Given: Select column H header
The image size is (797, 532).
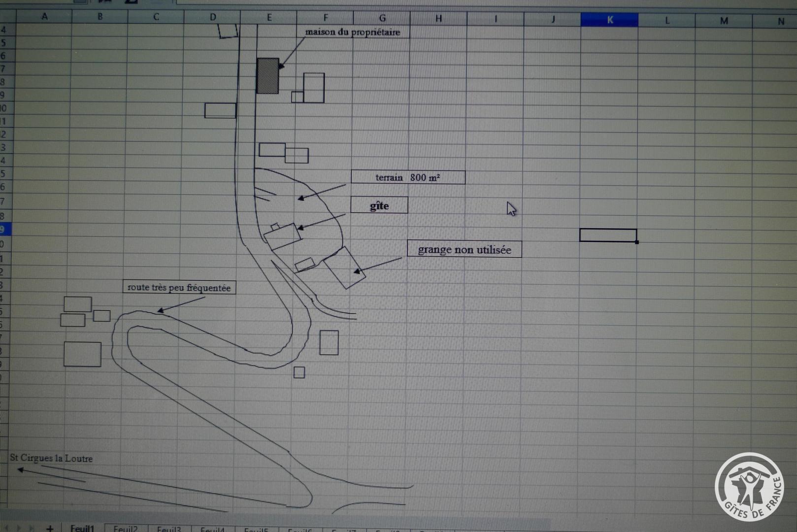Looking at the screenshot, I should pos(438,19).
